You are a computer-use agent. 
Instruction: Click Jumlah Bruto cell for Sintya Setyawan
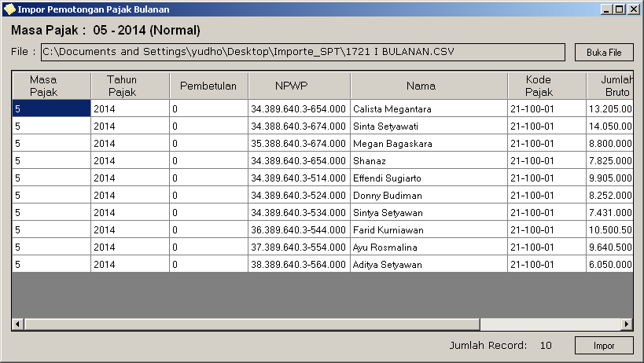(x=609, y=212)
